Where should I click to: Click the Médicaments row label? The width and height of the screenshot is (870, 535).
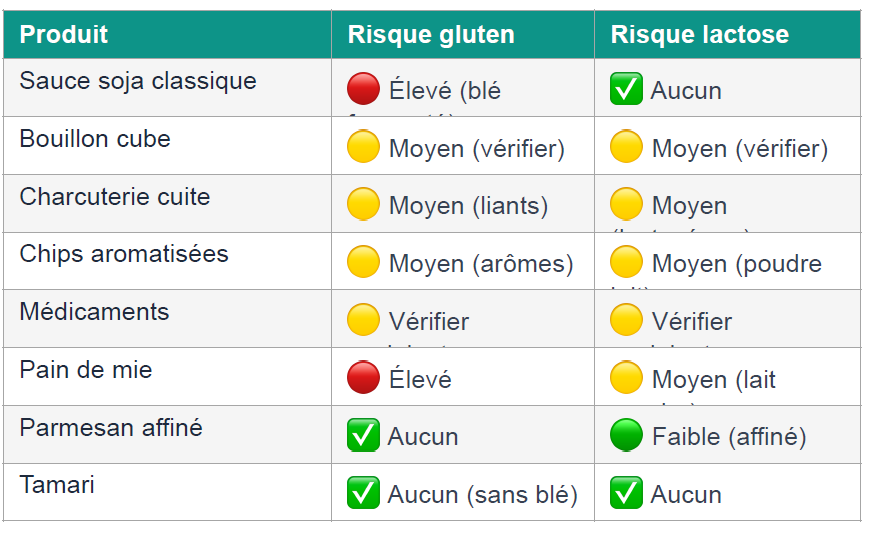(x=94, y=312)
